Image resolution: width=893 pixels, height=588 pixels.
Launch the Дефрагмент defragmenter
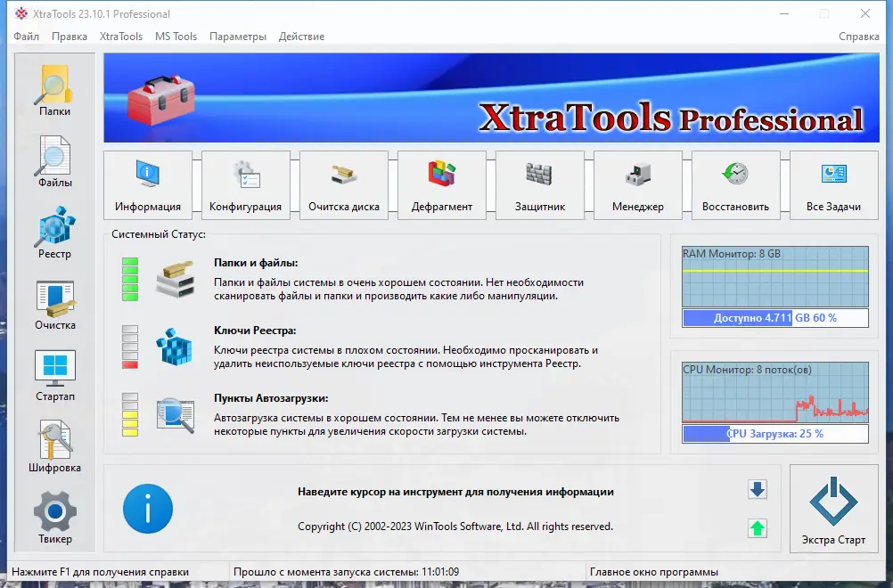pos(441,185)
